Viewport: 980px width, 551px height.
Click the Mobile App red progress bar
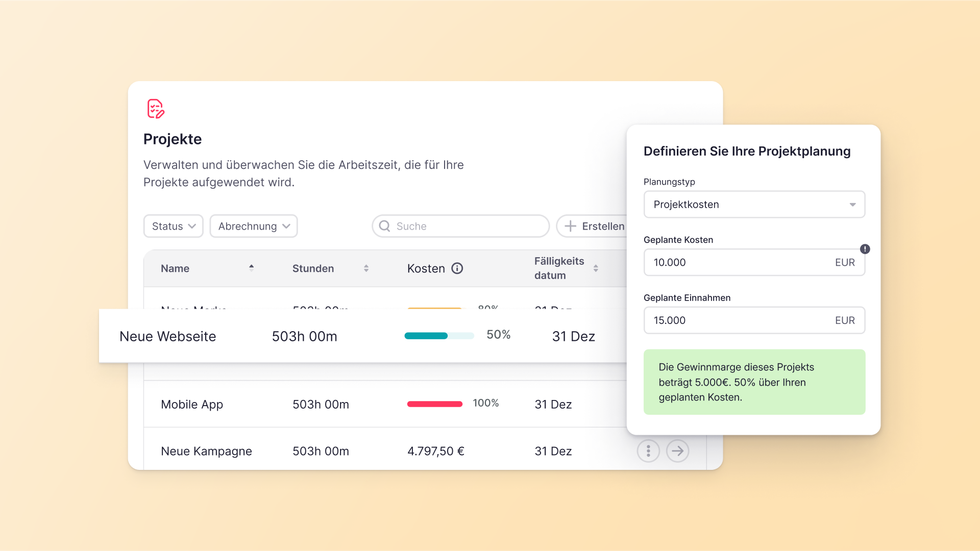click(435, 404)
